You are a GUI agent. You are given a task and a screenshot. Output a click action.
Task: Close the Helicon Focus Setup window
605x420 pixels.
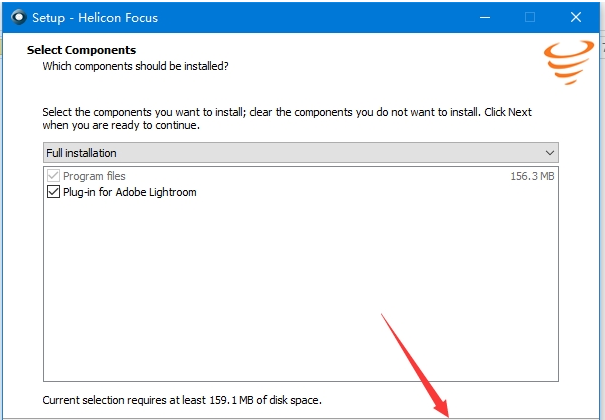point(576,18)
